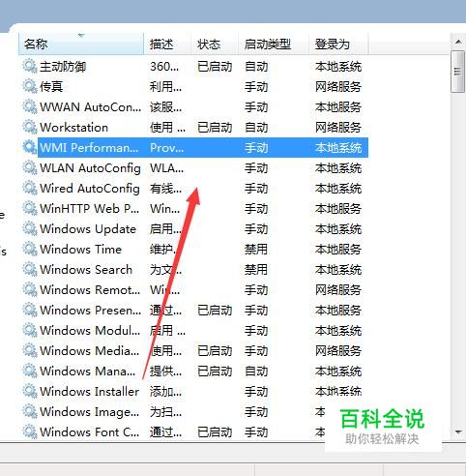The width and height of the screenshot is (466, 476).
Task: Sort services by 登录为 column header
Action: click(338, 44)
